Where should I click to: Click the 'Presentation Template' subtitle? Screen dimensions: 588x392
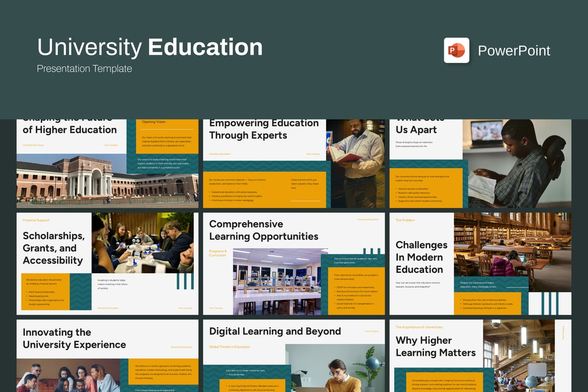(84, 69)
